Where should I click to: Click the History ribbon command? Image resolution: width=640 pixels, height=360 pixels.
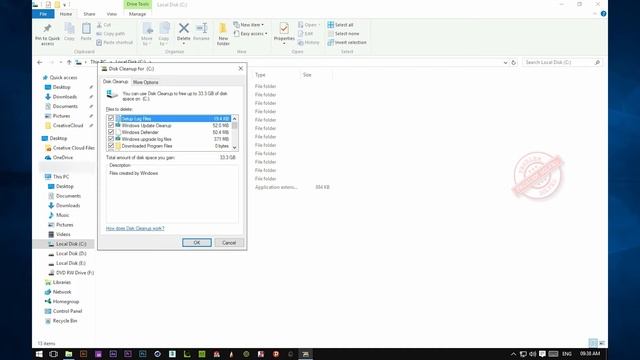(309, 42)
